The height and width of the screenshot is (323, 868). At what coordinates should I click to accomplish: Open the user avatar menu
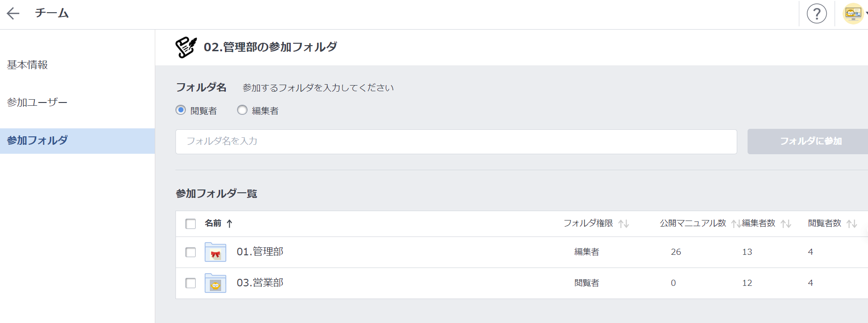click(853, 14)
